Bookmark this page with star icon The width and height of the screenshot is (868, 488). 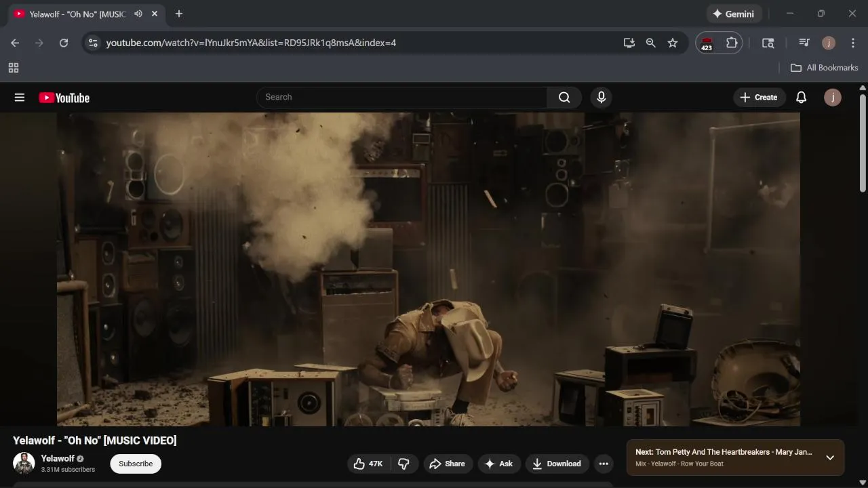pos(673,43)
